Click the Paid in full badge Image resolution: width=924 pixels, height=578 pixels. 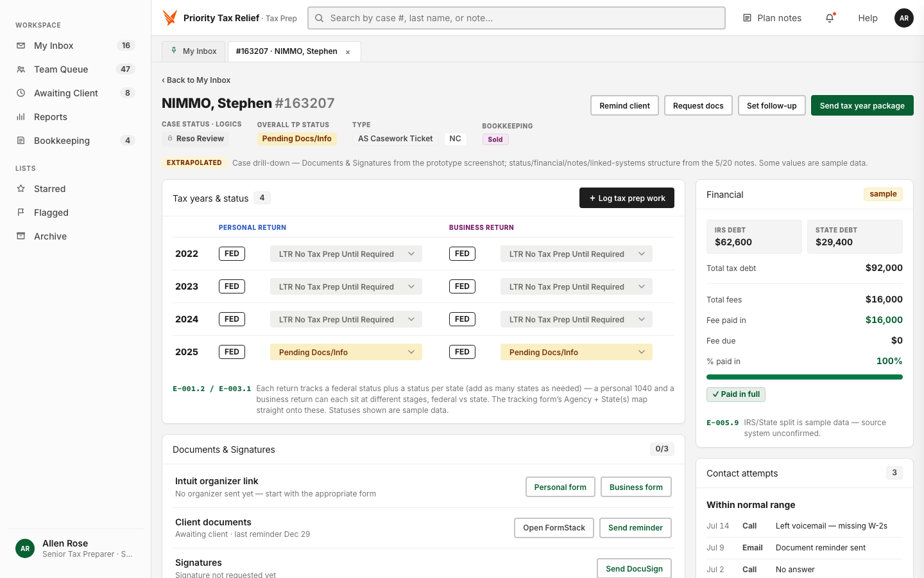pos(735,394)
